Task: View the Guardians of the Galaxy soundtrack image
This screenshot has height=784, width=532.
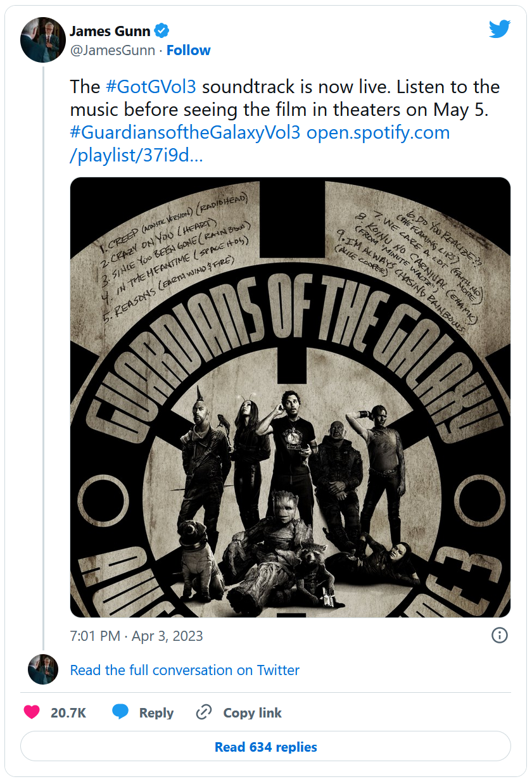Action: [290, 397]
